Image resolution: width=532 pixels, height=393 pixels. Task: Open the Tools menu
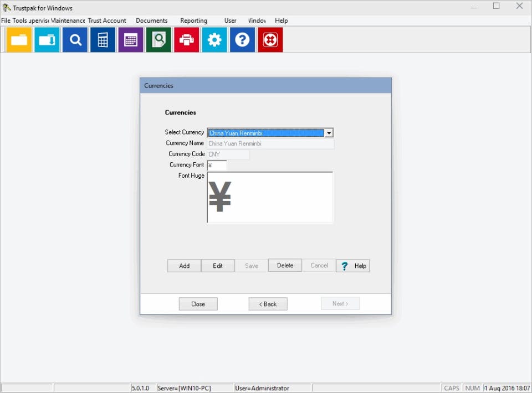tap(20, 20)
